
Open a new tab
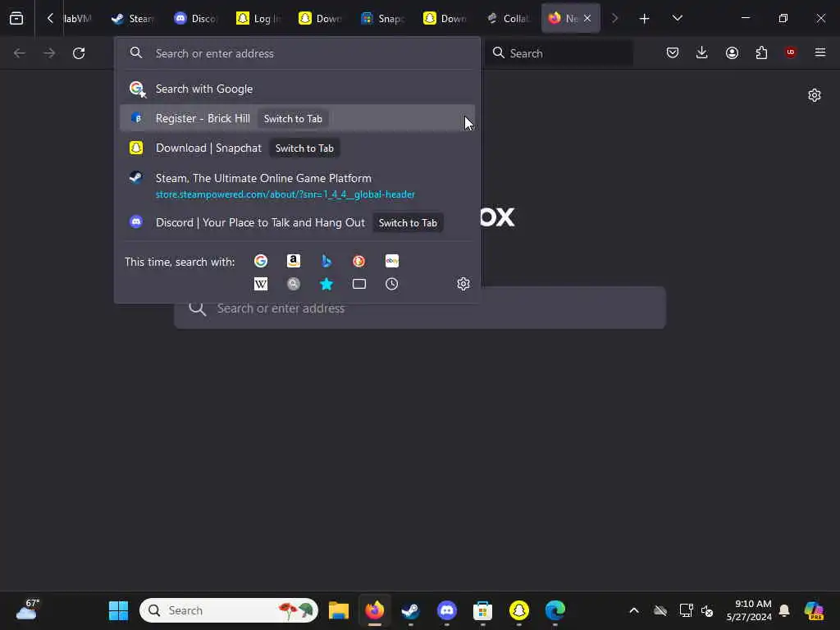point(645,19)
